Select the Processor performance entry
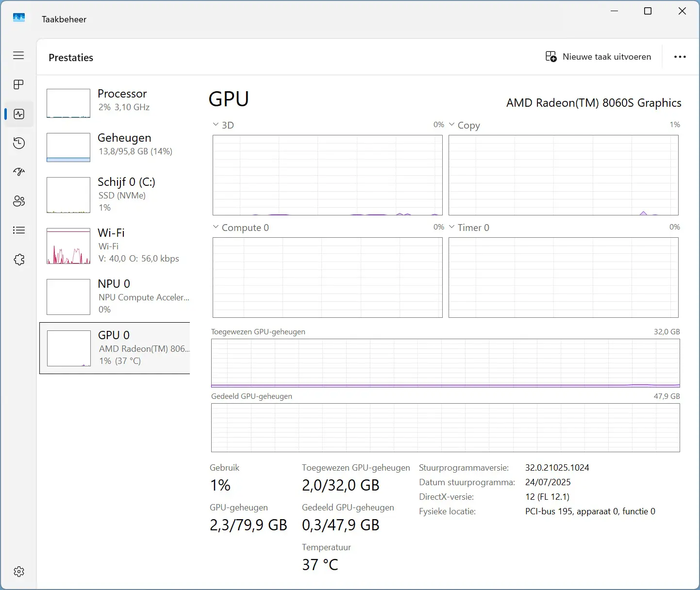The image size is (700, 590). [115, 103]
